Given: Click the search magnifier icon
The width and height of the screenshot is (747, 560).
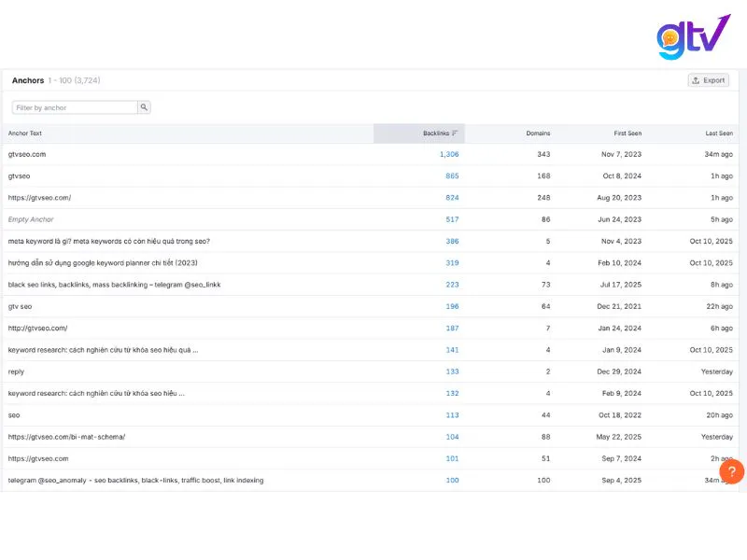Looking at the screenshot, I should pyautogui.click(x=144, y=107).
